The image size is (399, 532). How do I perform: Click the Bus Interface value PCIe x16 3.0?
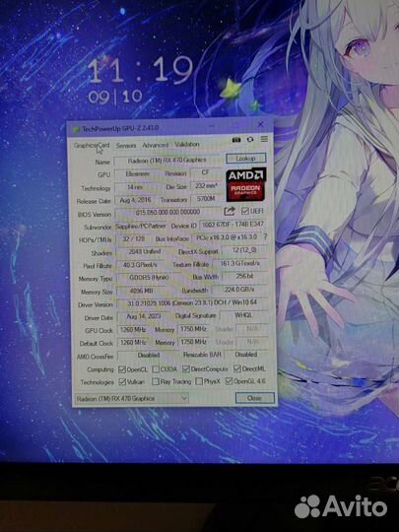[227, 237]
